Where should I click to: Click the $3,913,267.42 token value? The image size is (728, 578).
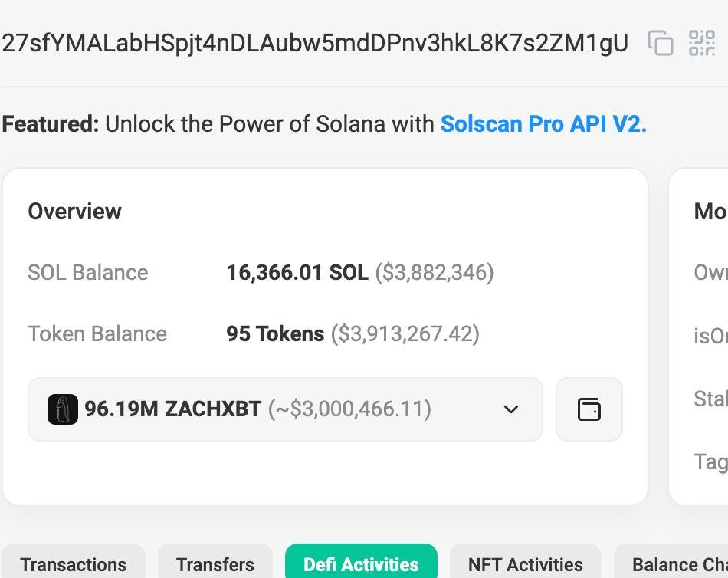pyautogui.click(x=405, y=333)
